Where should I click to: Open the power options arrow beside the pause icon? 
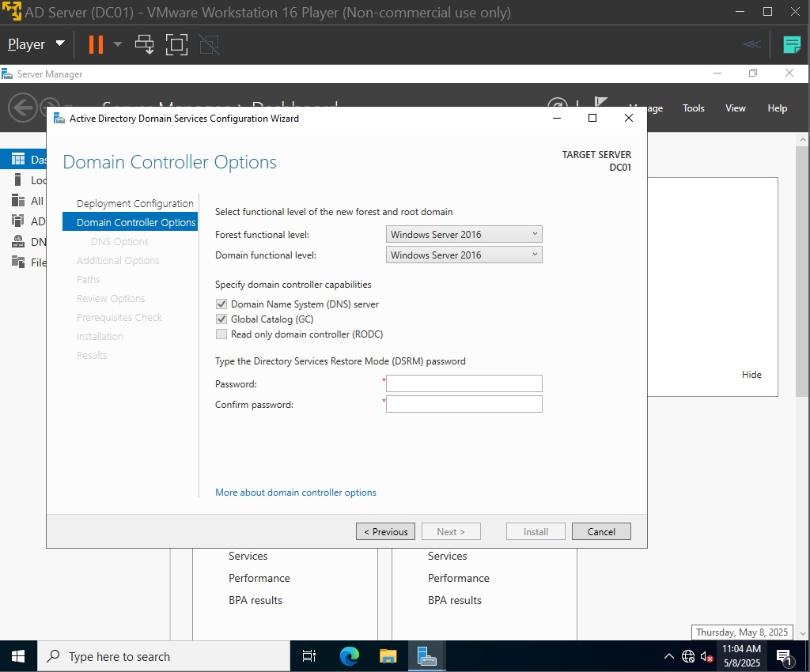tap(118, 44)
